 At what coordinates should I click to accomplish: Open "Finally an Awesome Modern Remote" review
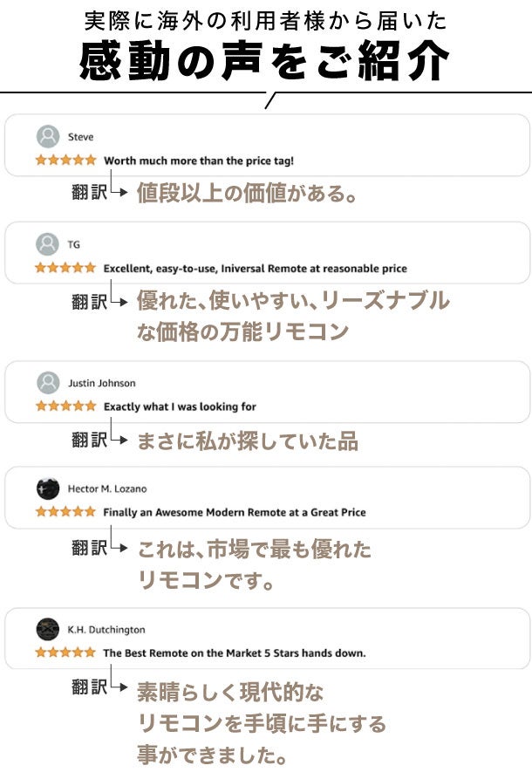(x=234, y=512)
